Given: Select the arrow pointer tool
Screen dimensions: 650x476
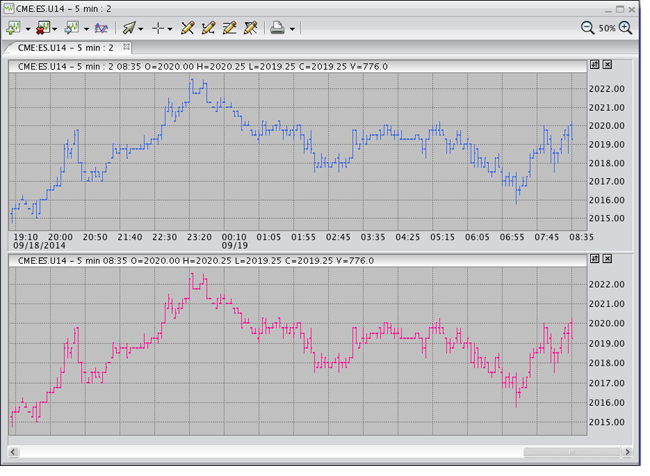Looking at the screenshot, I should point(129,28).
